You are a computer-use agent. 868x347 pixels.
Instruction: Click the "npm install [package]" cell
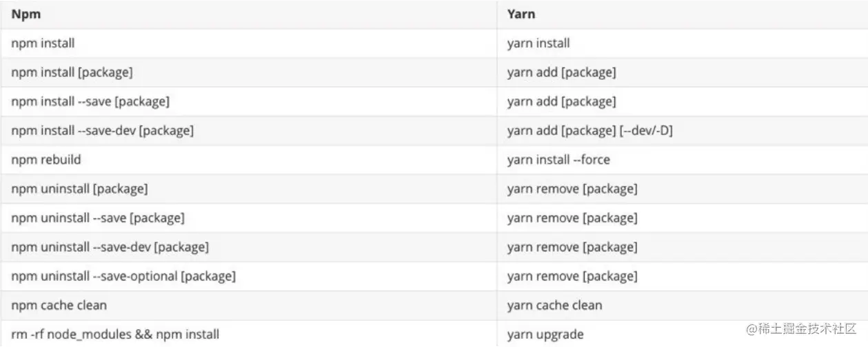(72, 72)
